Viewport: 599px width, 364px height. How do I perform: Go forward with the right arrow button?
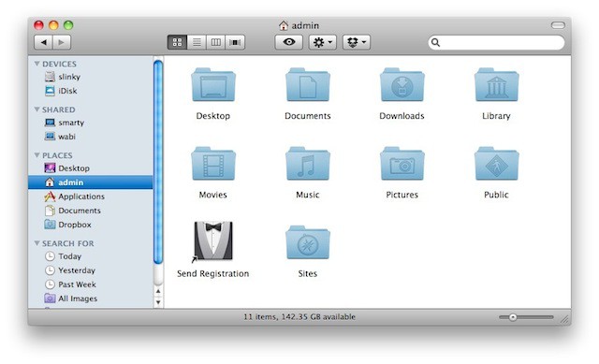tap(62, 42)
